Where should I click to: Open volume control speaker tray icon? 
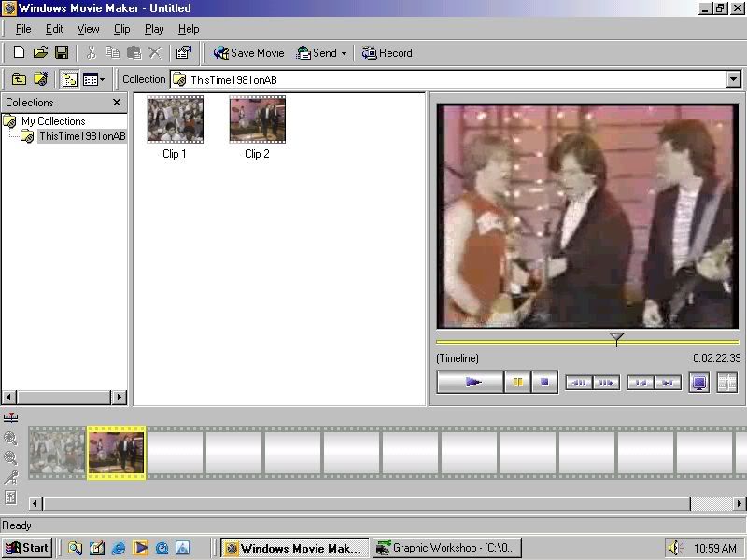pyautogui.click(x=675, y=549)
